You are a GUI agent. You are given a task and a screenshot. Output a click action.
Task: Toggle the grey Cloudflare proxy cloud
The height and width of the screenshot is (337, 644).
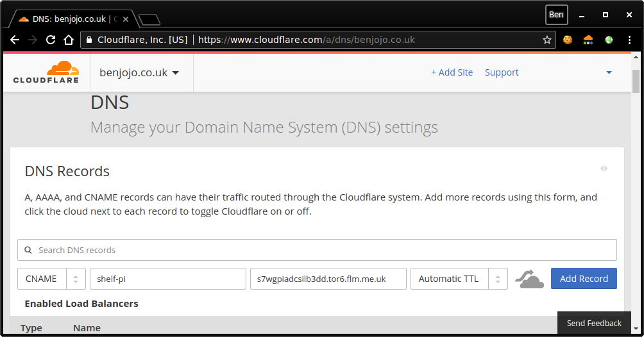529,279
